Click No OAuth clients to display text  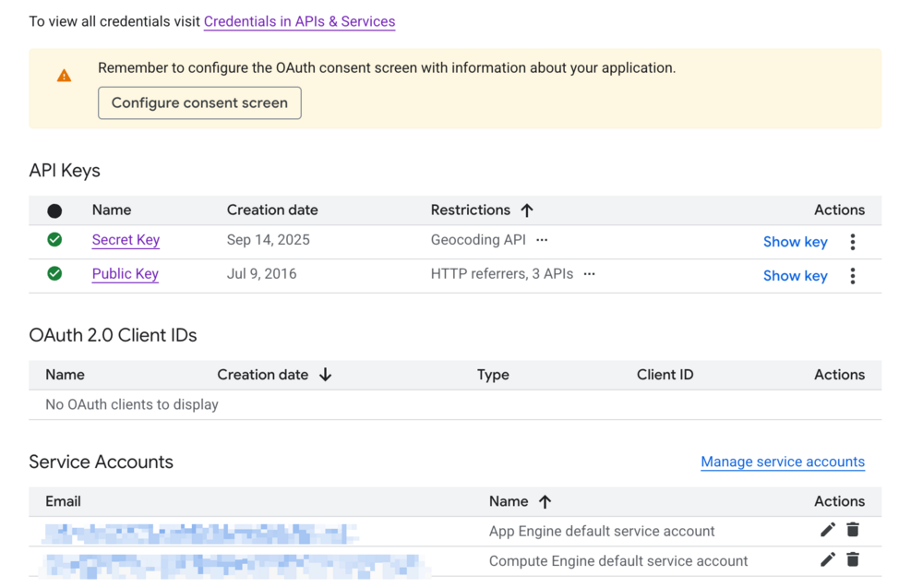tap(132, 405)
